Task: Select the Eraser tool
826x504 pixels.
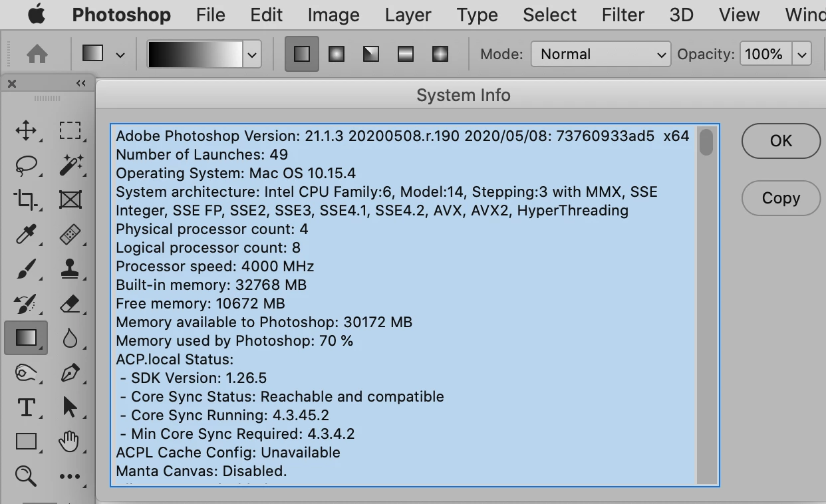Action: [70, 304]
